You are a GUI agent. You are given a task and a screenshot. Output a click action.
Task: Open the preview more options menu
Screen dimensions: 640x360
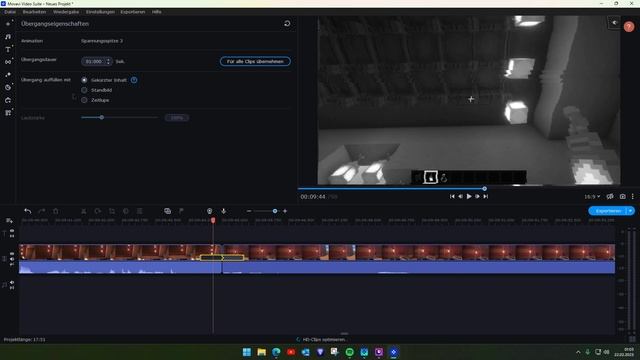pos(633,196)
